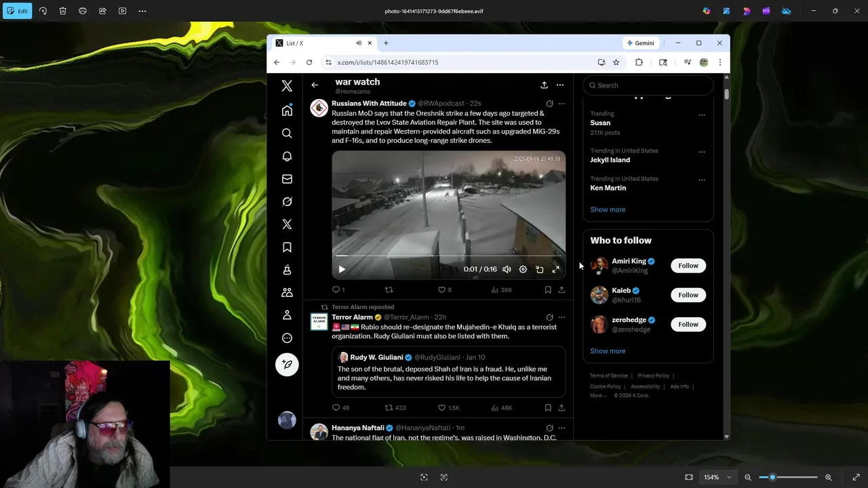The image size is (868, 488).
Task: Open Communities in X sidebar
Action: [x=287, y=293]
